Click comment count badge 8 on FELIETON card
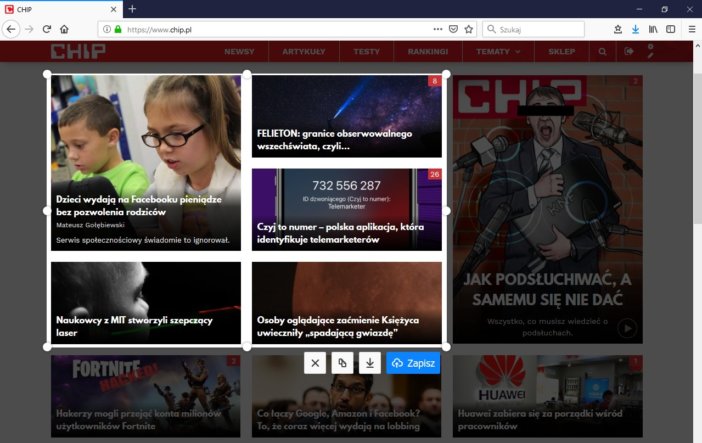This screenshot has height=443, width=702. pyautogui.click(x=434, y=81)
